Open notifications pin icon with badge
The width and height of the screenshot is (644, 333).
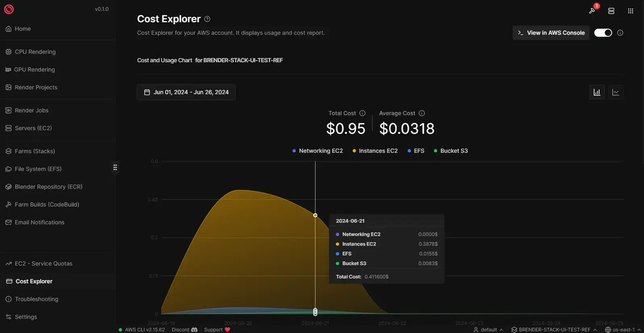[x=593, y=10]
